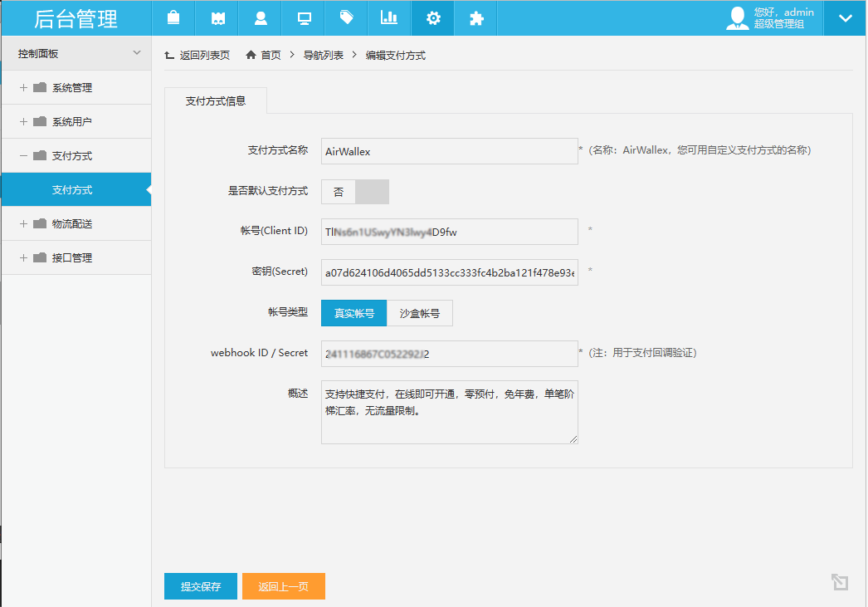
Task: Toggle the 是否默认支付方式 switch
Action: (x=355, y=192)
